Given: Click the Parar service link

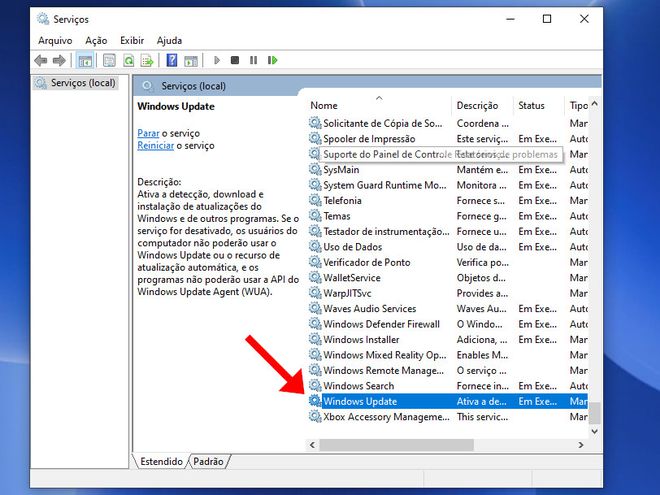Looking at the screenshot, I should [148, 133].
